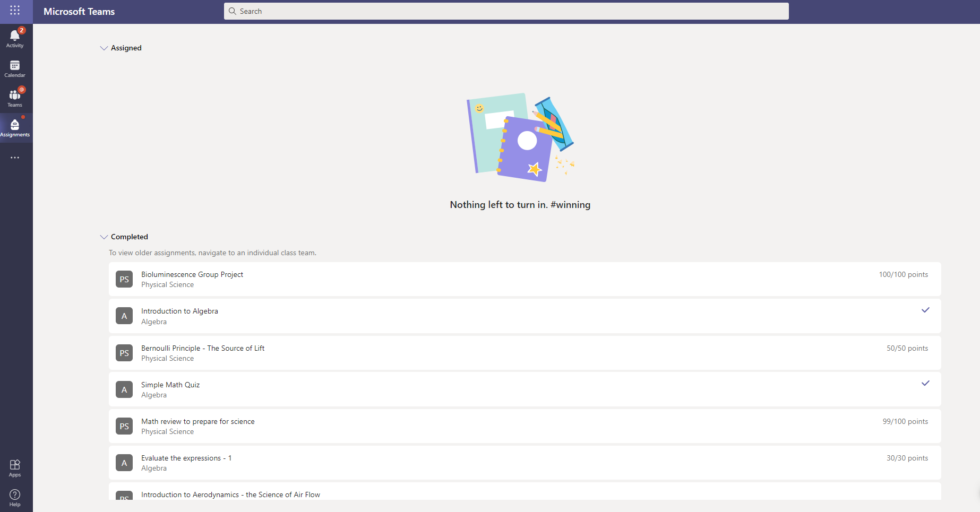This screenshot has height=512, width=980.
Task: Click the checkmark on Simple Math Quiz row
Action: tap(925, 383)
